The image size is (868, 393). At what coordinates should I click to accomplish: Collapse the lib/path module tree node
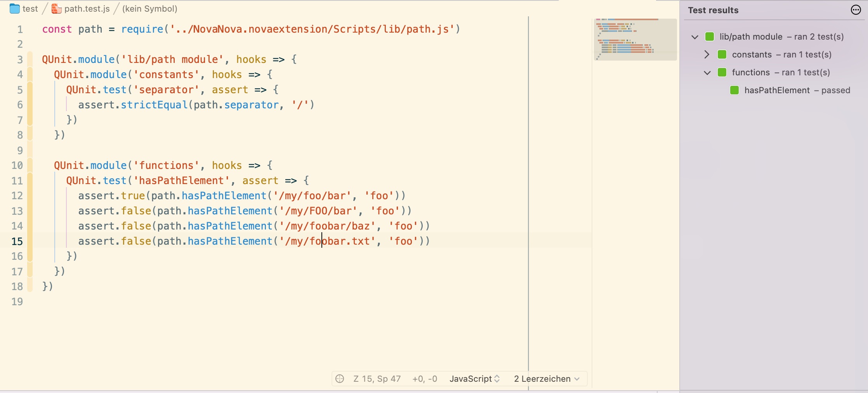coord(695,37)
